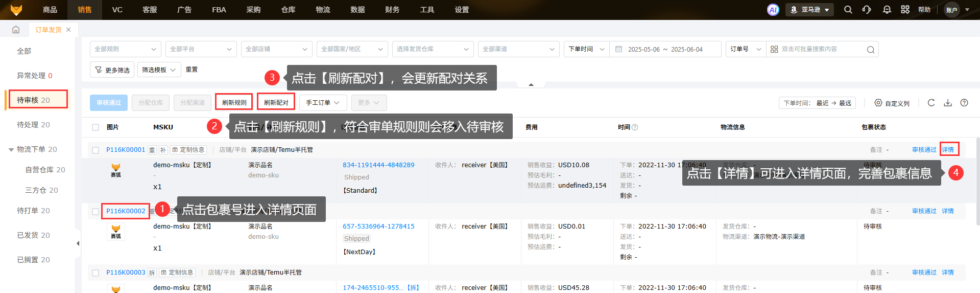Open 订单号 search type dropdown
Viewport: 980px width, 293px height.
[x=746, y=49]
